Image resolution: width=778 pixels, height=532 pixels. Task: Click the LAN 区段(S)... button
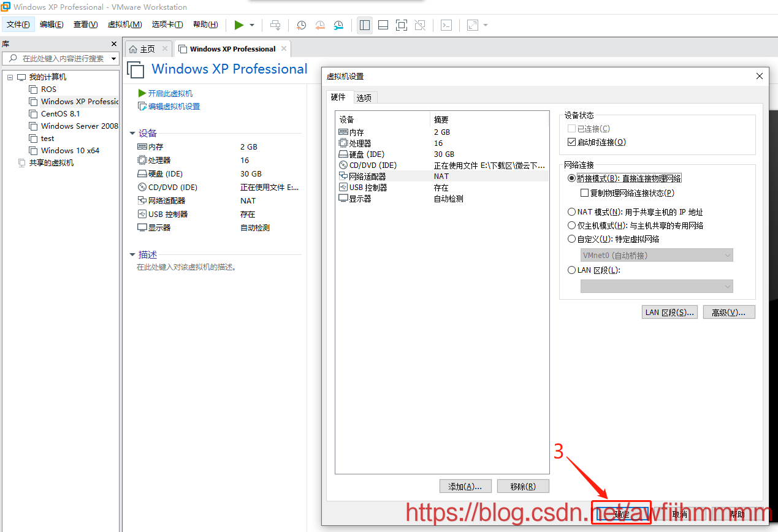pyautogui.click(x=669, y=312)
